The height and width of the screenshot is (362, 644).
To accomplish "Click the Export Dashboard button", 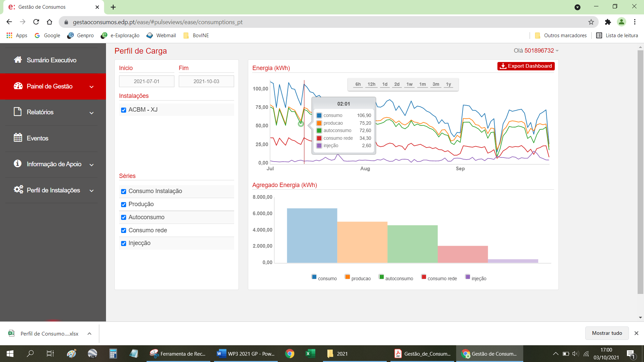I will coord(526,66).
